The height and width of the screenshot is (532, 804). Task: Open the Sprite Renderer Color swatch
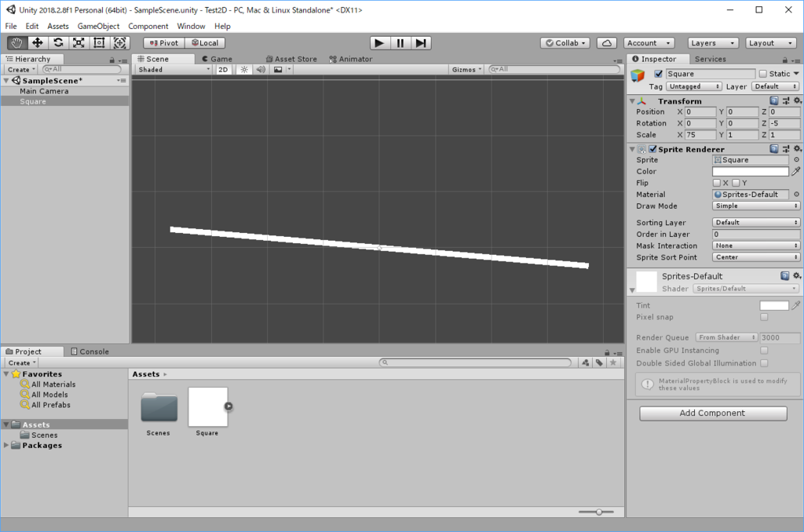pyautogui.click(x=750, y=171)
